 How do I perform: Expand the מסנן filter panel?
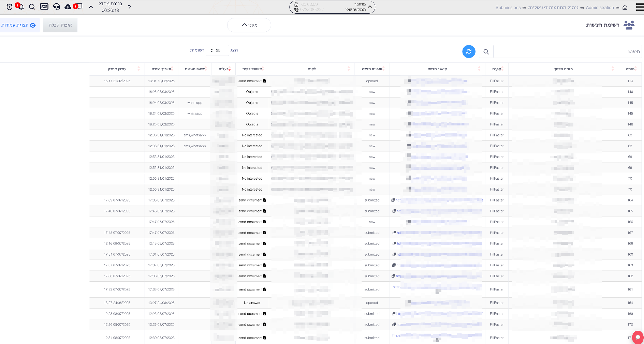point(249,25)
